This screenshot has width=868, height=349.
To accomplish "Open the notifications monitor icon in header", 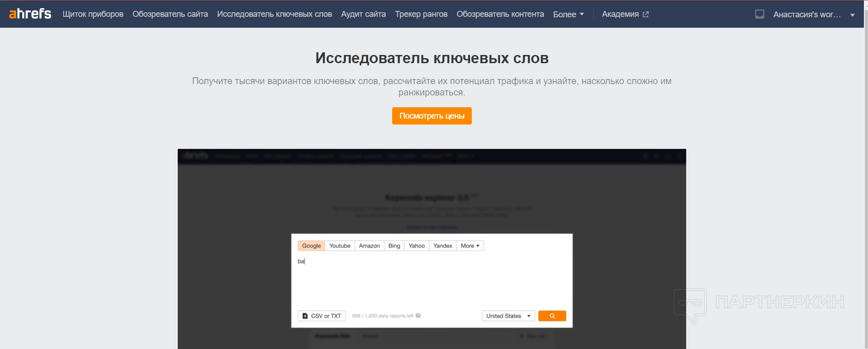I will (x=760, y=14).
